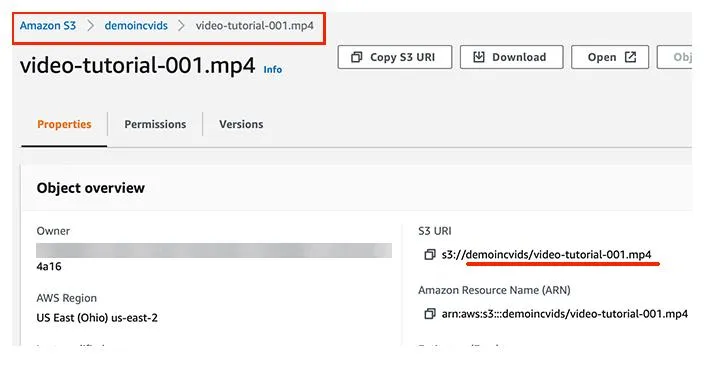Click the partially visible Object actions button
707x369 pixels.
[x=675, y=57]
